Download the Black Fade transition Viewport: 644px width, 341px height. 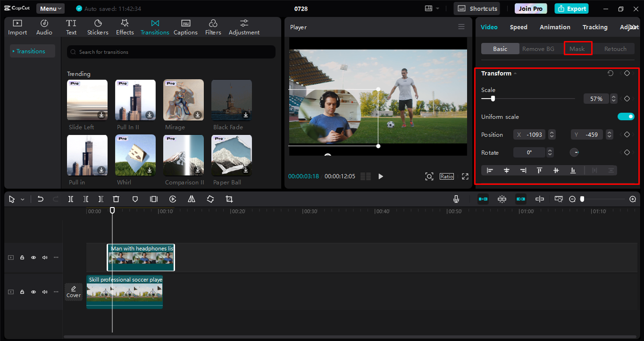[246, 115]
